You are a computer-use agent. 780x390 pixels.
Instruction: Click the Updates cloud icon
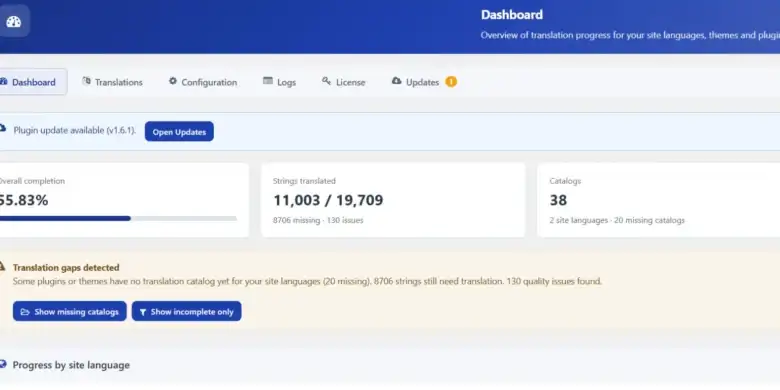coord(396,81)
